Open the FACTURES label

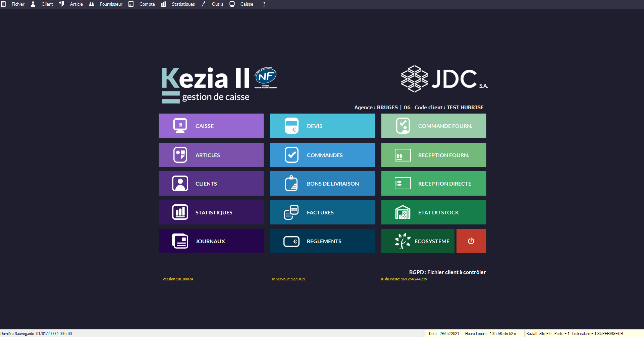pos(320,212)
